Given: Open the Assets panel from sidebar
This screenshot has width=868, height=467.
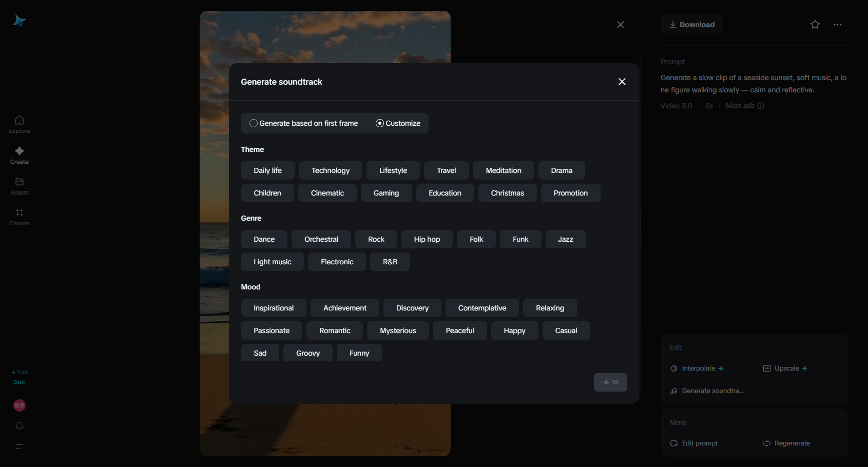Looking at the screenshot, I should point(19,186).
